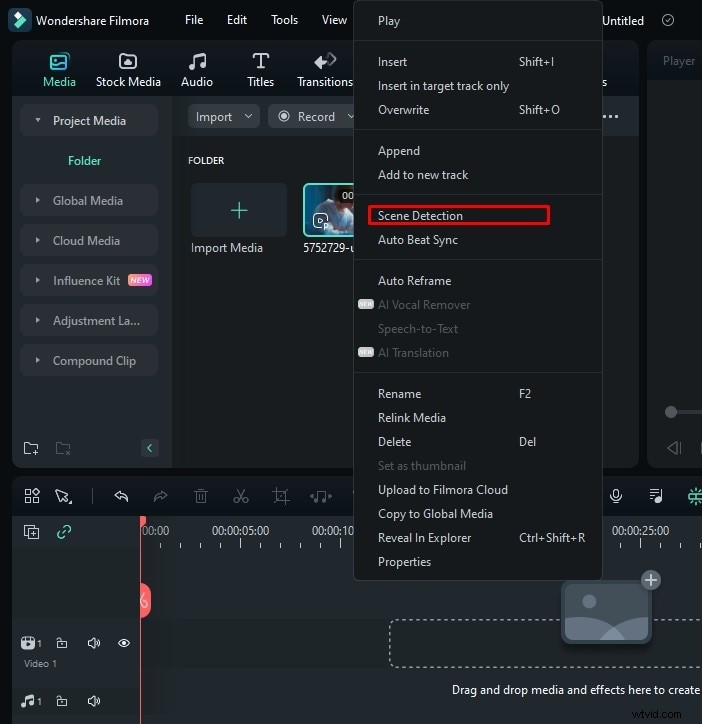Click the three-dots more options icon
The image size is (702, 724).
coord(611,116)
